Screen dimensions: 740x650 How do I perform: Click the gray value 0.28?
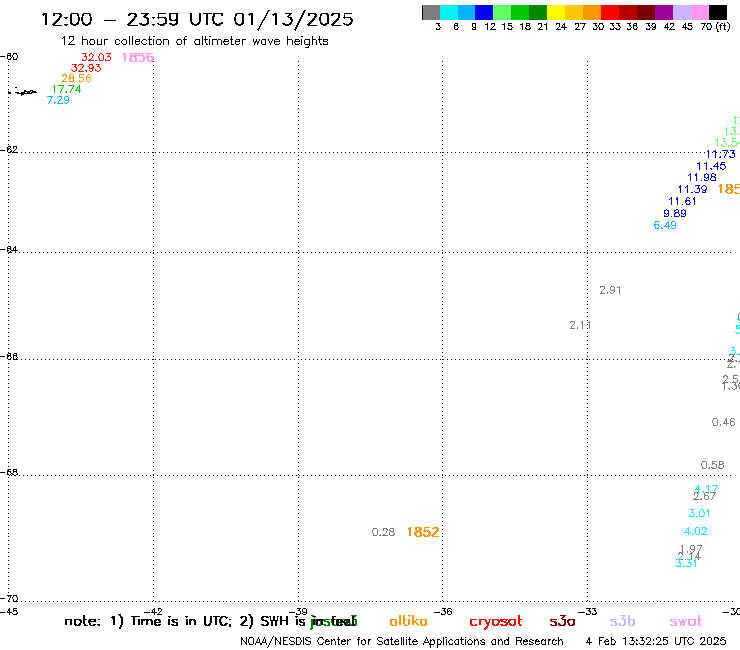tap(383, 532)
